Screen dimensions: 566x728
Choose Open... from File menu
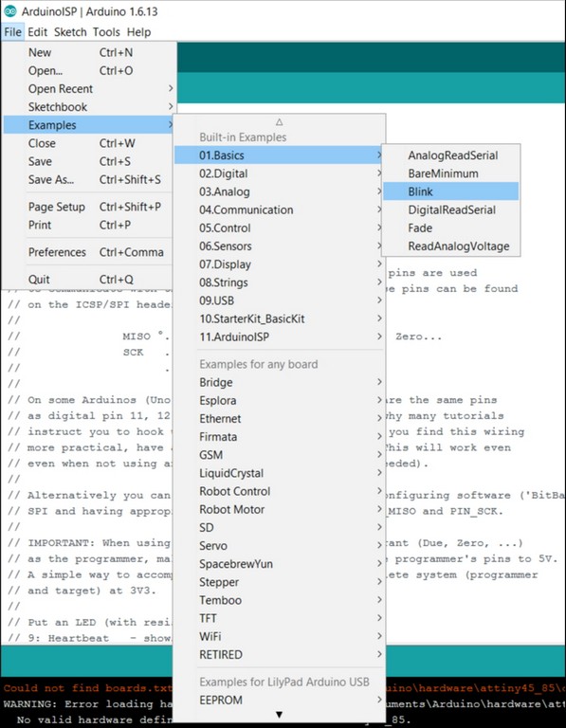point(88,70)
